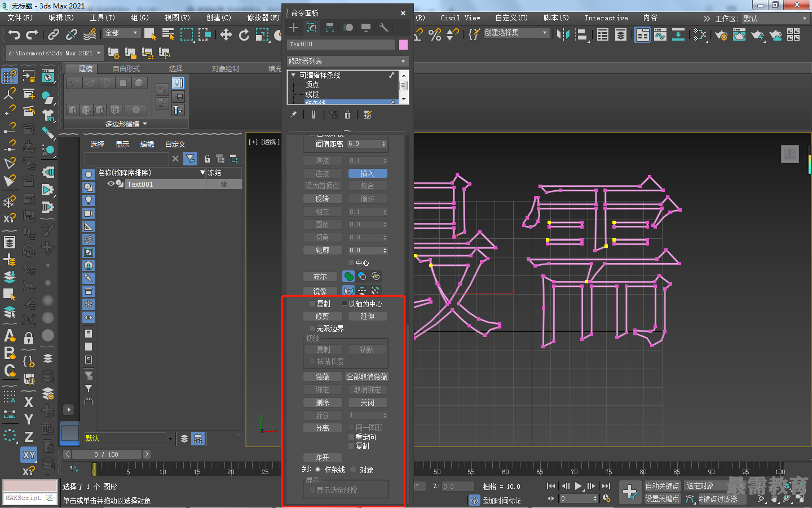Collapse the 可编辑样条线 modifier tree

(293, 75)
